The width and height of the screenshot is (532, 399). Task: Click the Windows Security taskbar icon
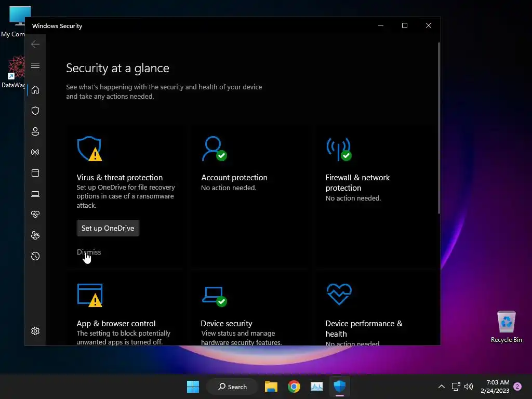(x=340, y=386)
